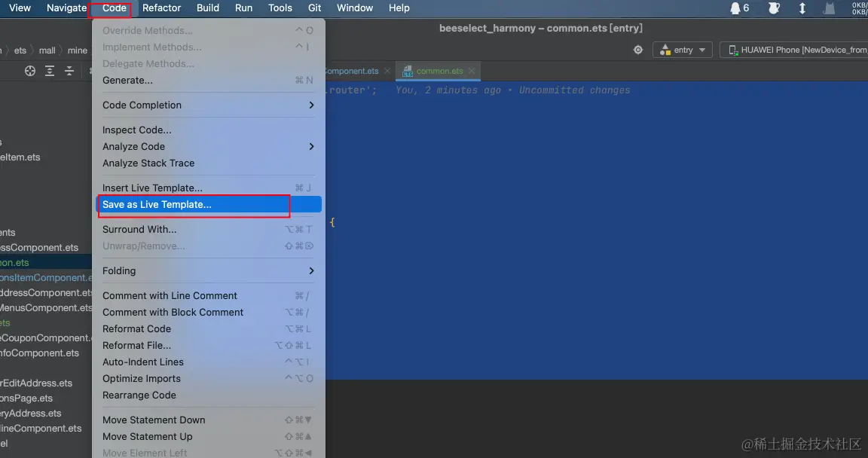Open the Git menu
This screenshot has width=868, height=458.
(314, 8)
